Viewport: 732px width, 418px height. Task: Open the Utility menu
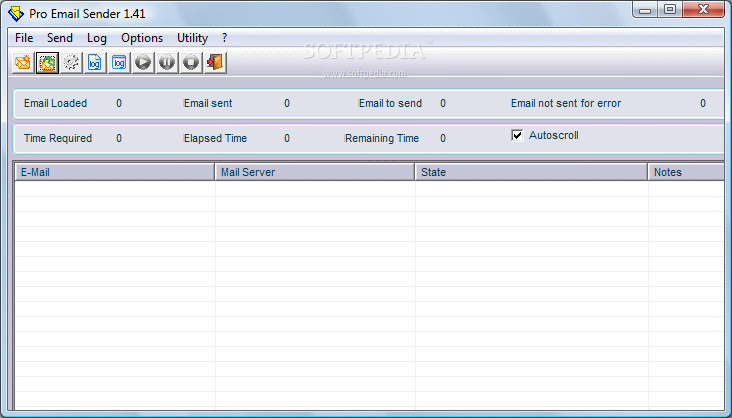[x=192, y=38]
